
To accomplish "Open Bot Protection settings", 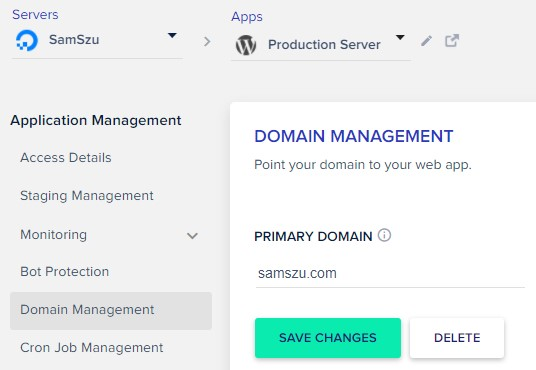I will click(65, 272).
